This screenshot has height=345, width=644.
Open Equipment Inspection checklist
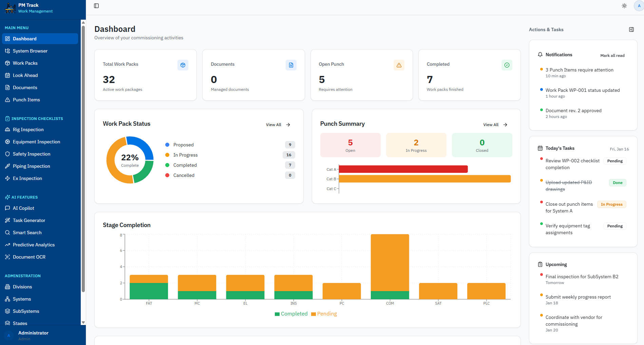pyautogui.click(x=40, y=142)
